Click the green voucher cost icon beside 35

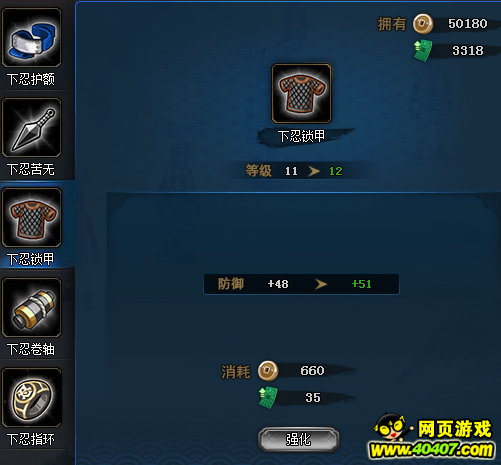point(268,397)
